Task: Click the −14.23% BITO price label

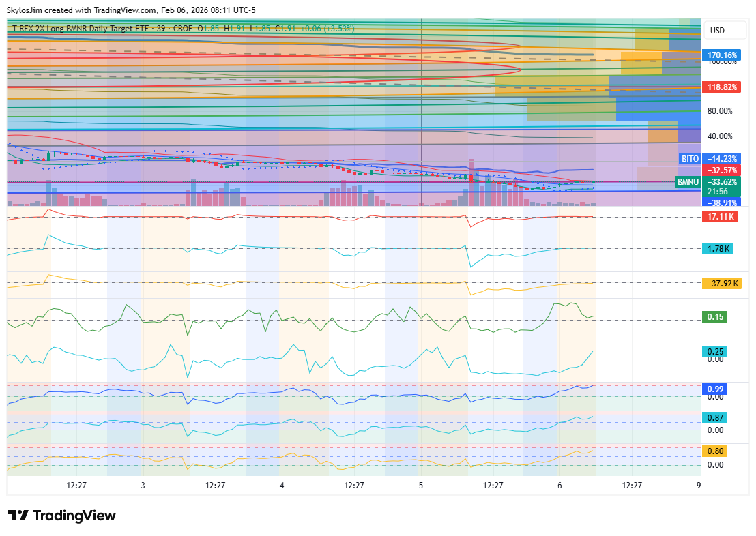Action: [722, 158]
